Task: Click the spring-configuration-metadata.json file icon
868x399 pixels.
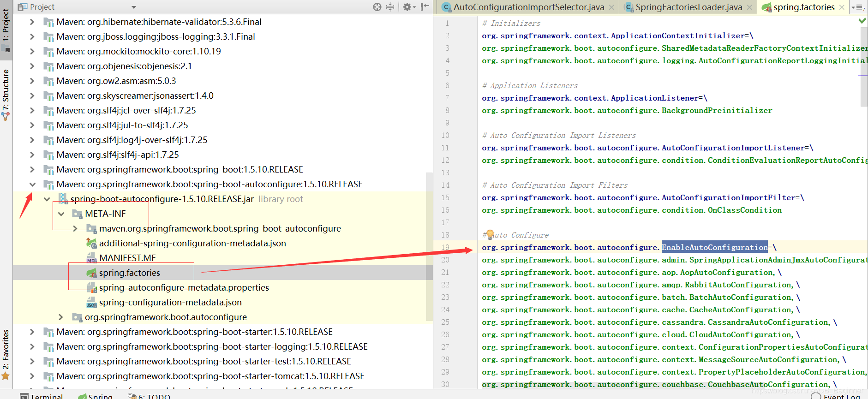Action: 91,302
